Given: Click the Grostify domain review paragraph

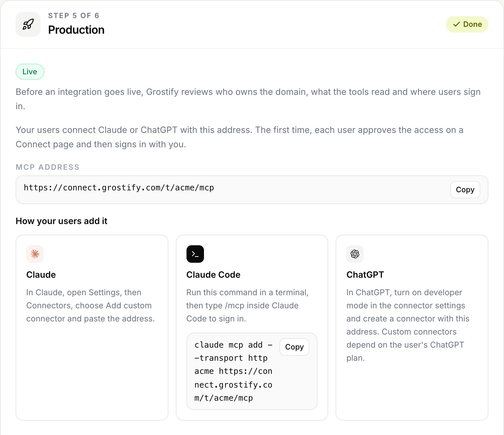Looking at the screenshot, I should click(248, 99).
